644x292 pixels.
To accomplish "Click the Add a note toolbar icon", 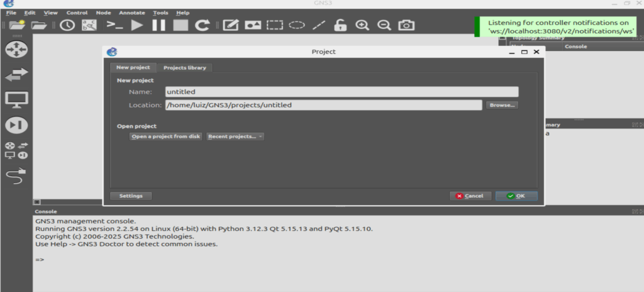I will click(x=231, y=25).
